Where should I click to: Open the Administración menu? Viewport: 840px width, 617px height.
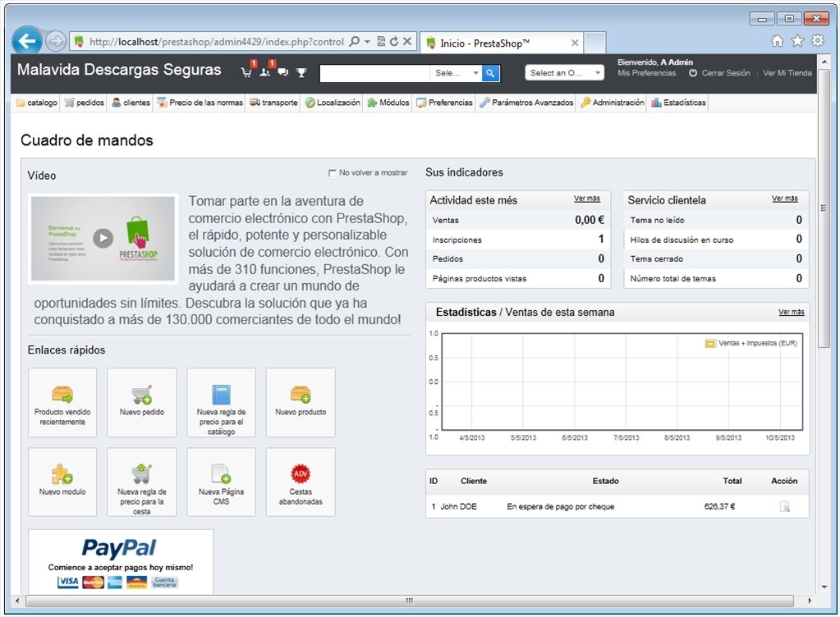click(613, 103)
